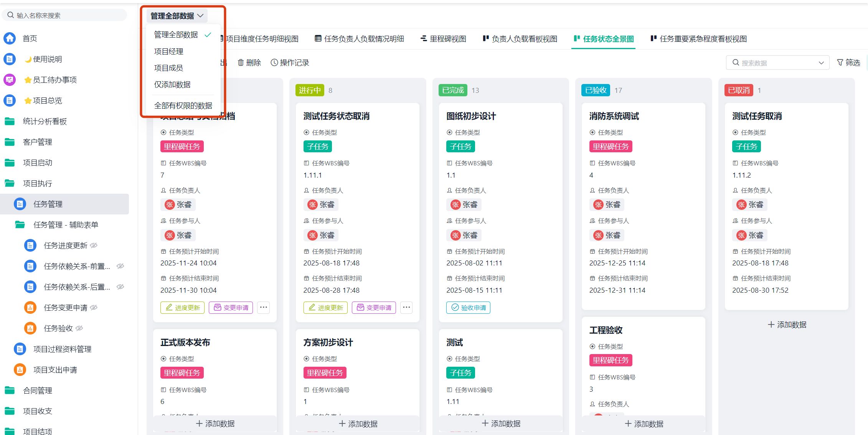The image size is (868, 435).
Task: Click the 进行中 green status label
Action: (310, 90)
